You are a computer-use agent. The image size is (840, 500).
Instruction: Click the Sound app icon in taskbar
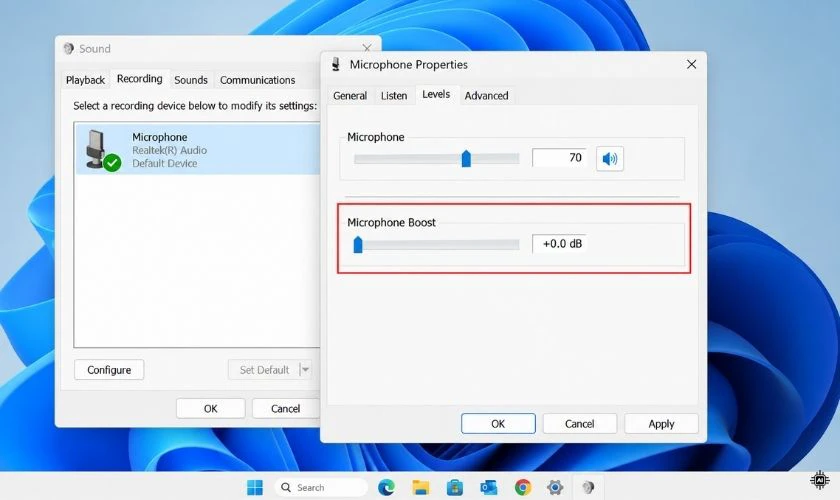(588, 487)
